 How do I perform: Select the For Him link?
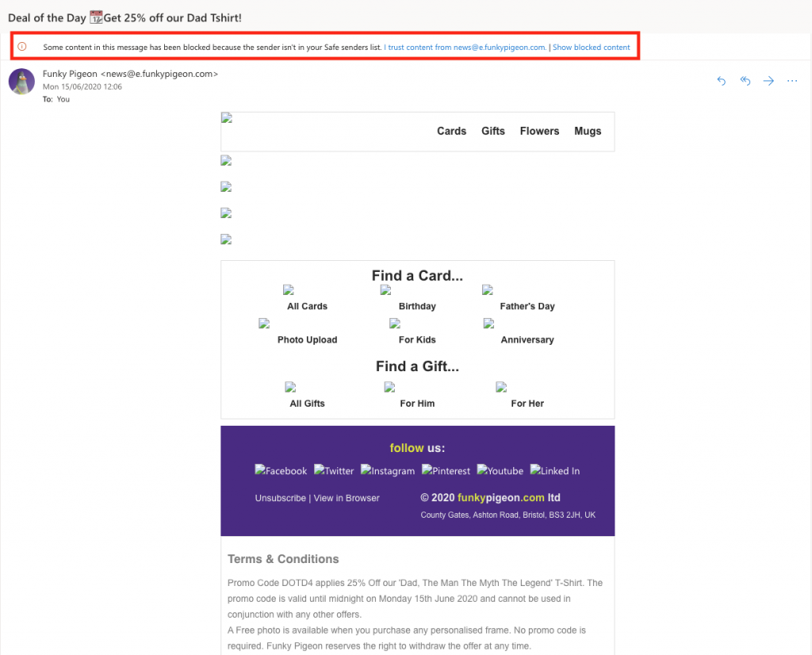[x=417, y=404]
